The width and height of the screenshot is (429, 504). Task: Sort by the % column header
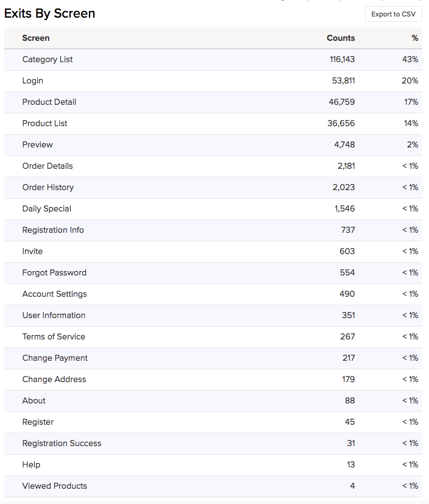click(415, 38)
